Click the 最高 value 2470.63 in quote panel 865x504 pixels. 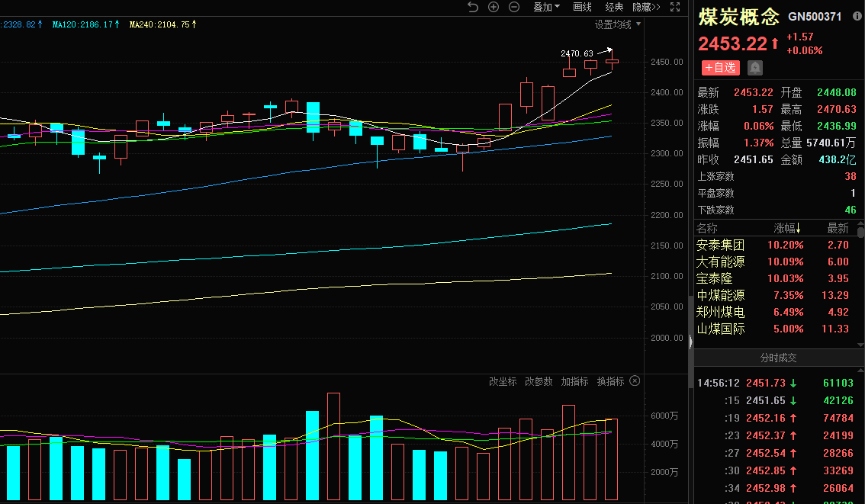point(836,109)
